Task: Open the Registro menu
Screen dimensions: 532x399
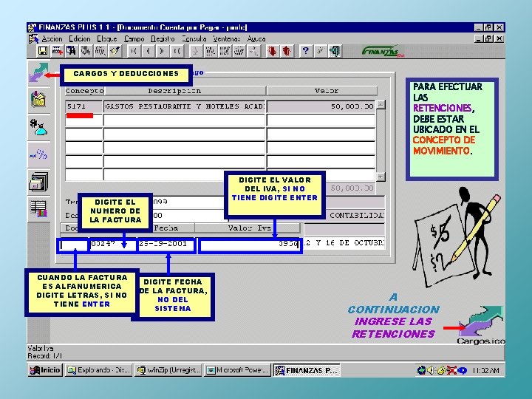Action: pos(163,39)
